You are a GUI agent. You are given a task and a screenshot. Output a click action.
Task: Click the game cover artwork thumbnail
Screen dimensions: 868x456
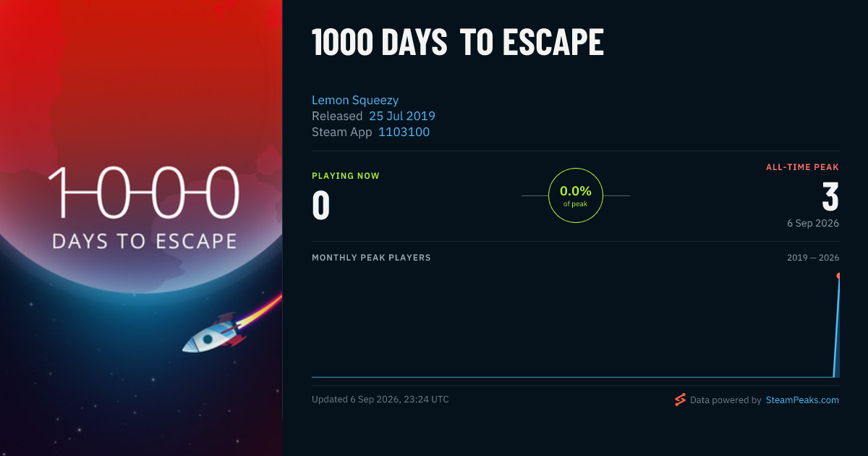pyautogui.click(x=141, y=228)
